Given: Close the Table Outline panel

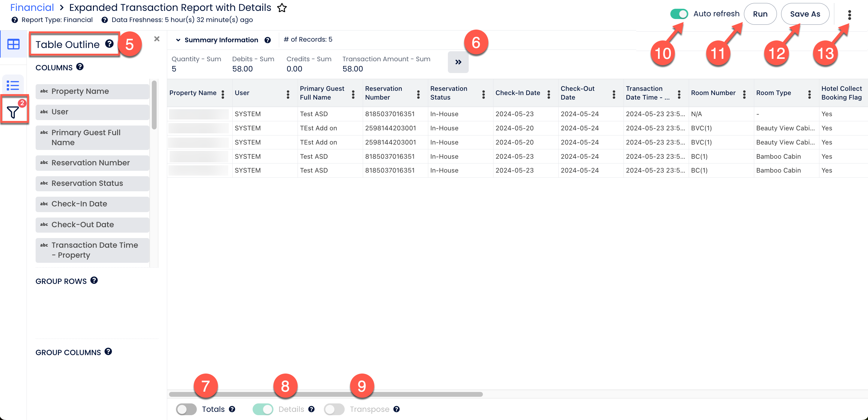Looking at the screenshot, I should point(157,39).
